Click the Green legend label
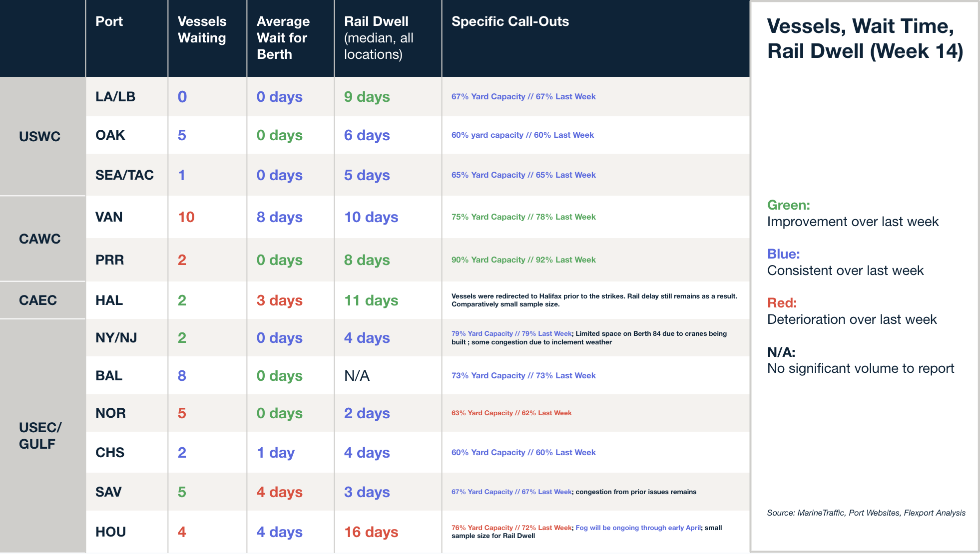 click(788, 205)
